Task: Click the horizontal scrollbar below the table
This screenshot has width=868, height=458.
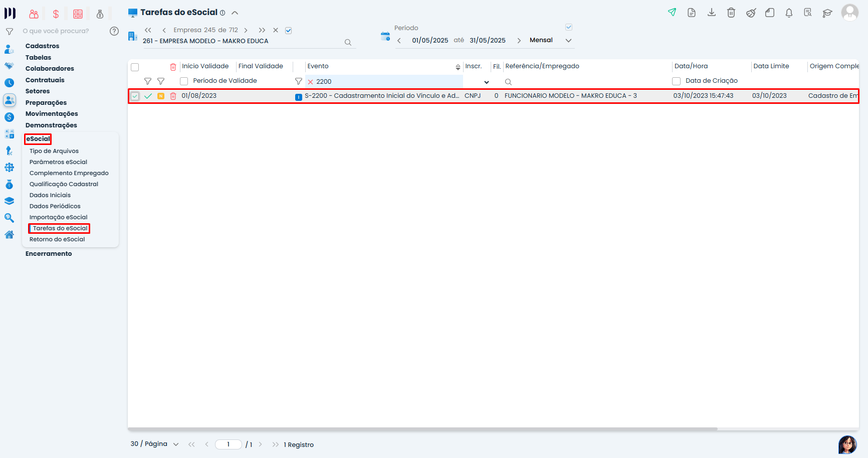Action: [422, 429]
